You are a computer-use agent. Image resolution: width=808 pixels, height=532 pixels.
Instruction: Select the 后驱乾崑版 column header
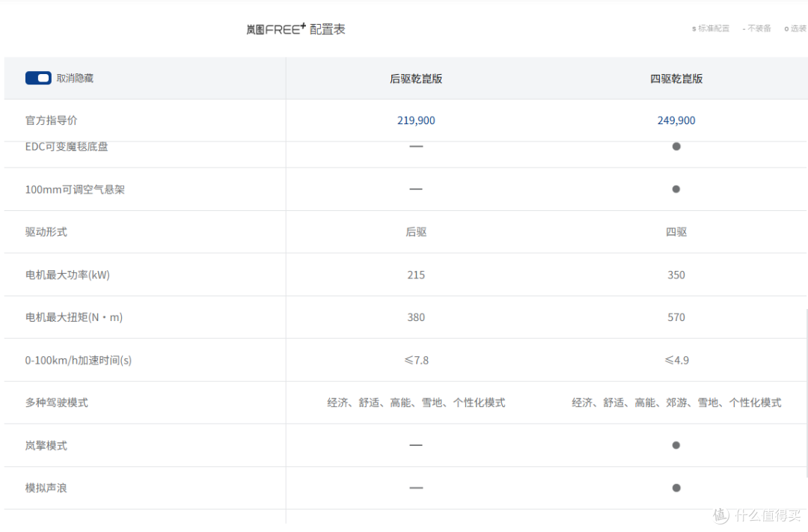click(416, 79)
